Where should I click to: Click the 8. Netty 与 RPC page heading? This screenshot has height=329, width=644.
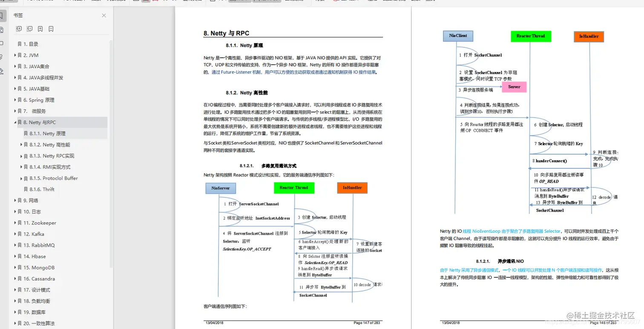coord(226,33)
